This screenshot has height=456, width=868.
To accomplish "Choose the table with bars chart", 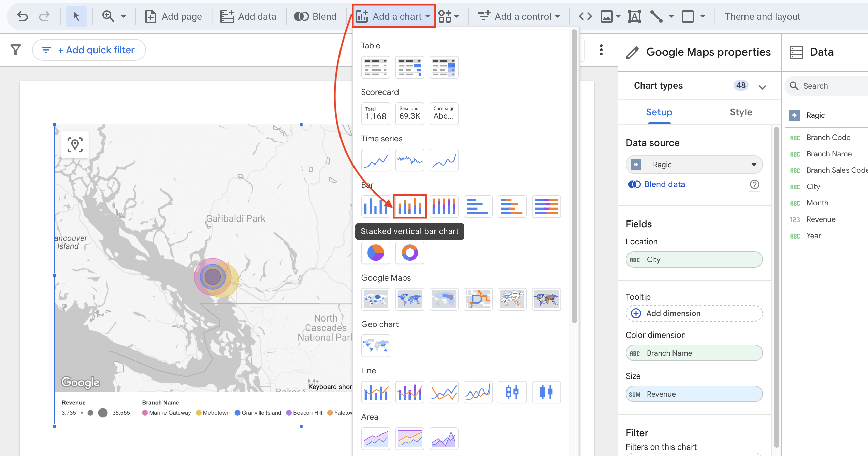I will tap(410, 67).
